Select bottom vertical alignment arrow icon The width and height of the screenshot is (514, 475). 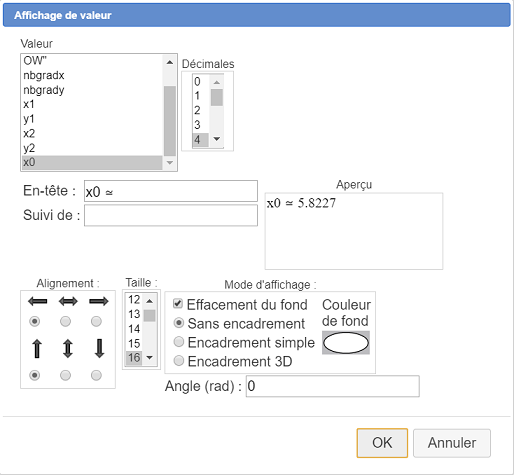99,349
